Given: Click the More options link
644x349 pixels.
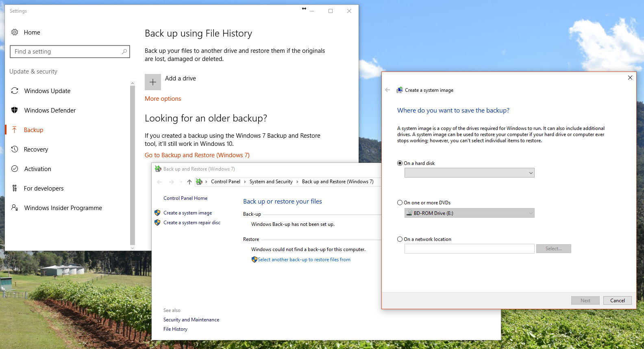Looking at the screenshot, I should [x=163, y=98].
